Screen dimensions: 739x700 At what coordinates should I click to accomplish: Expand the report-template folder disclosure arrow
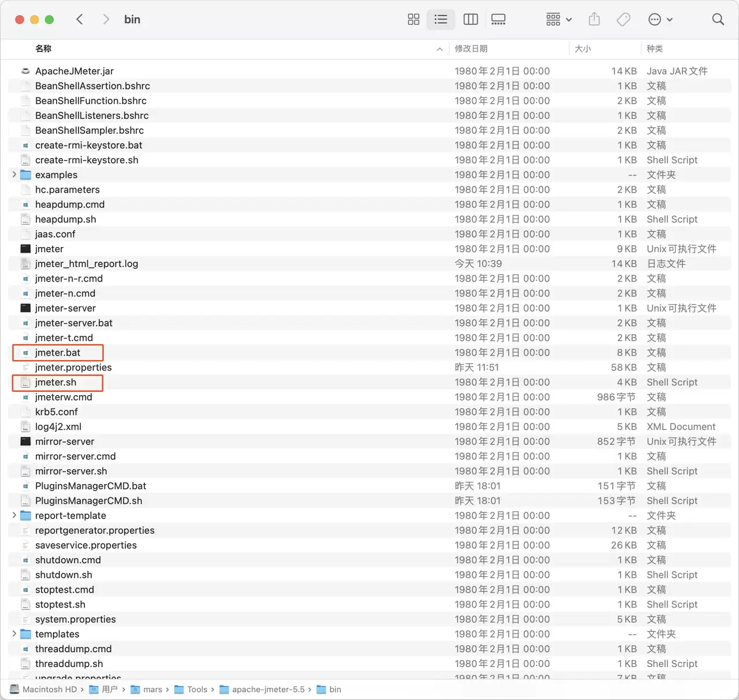tap(14, 515)
